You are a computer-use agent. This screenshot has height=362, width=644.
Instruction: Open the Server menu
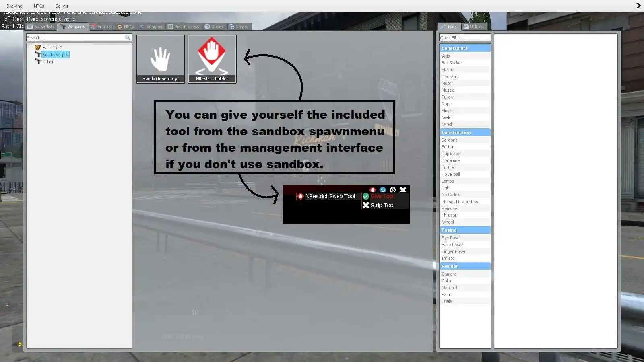[62, 6]
